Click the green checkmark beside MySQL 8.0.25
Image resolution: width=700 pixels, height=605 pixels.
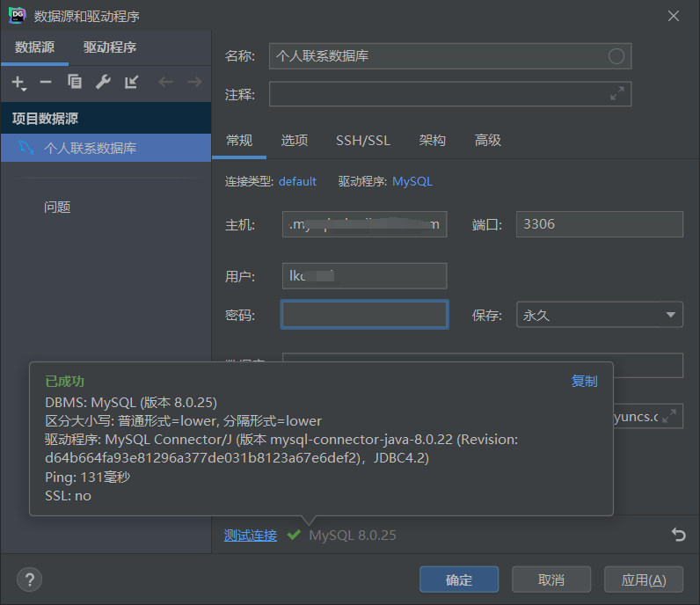(x=294, y=535)
